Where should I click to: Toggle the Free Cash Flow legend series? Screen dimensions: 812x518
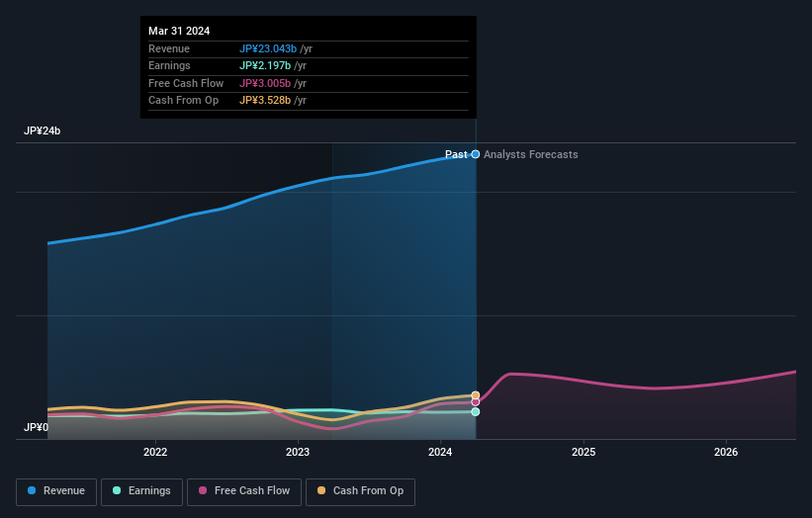[x=244, y=491]
